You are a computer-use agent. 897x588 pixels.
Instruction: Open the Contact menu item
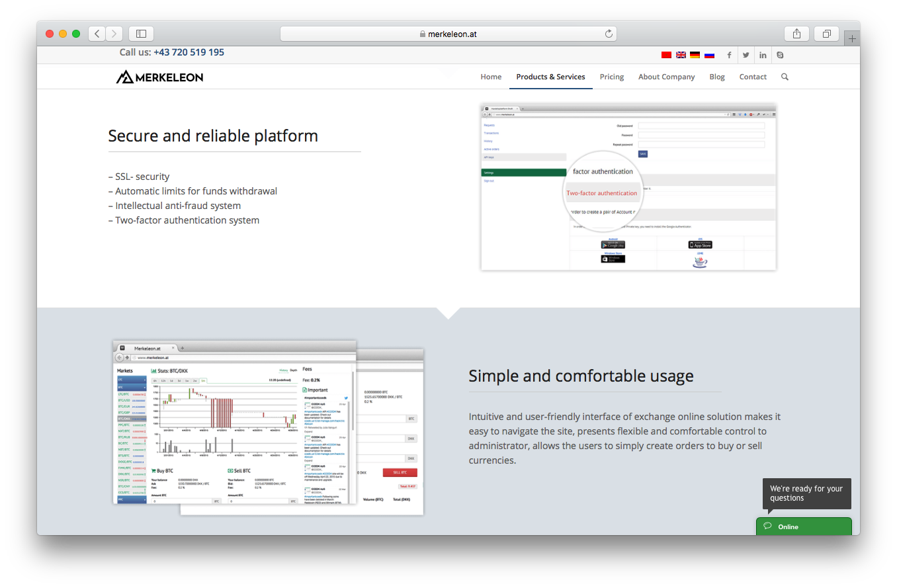753,77
